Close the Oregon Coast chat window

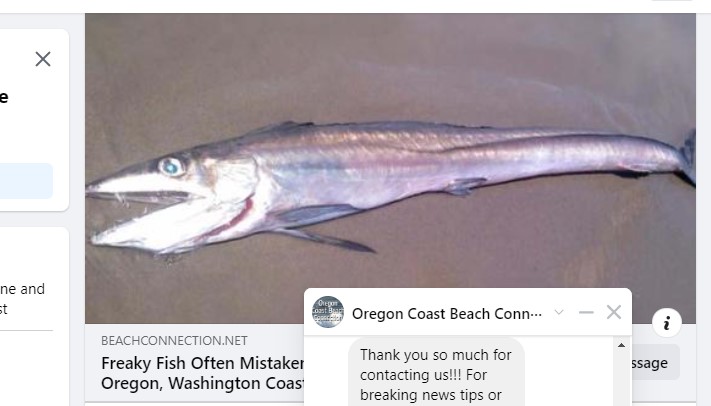click(x=614, y=312)
